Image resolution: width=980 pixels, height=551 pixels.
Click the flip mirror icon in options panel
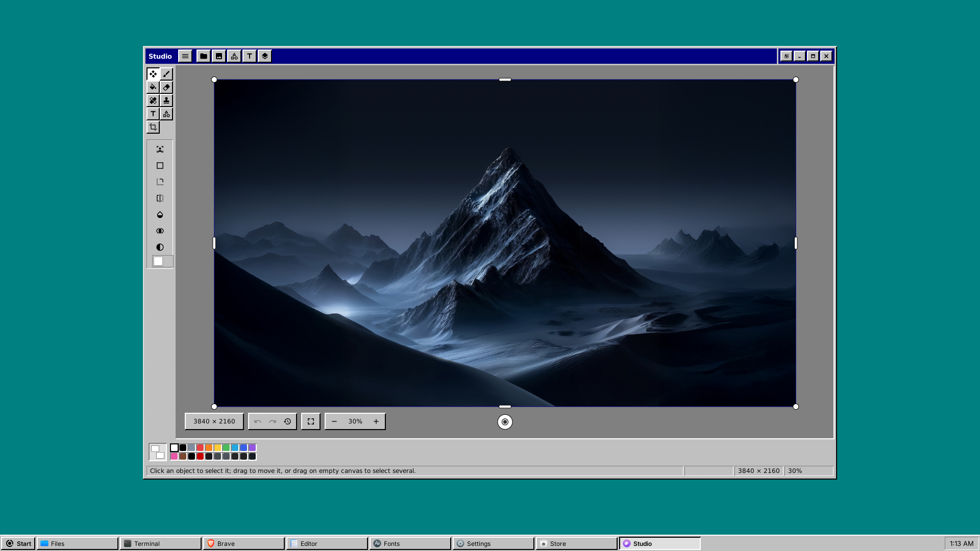(160, 198)
